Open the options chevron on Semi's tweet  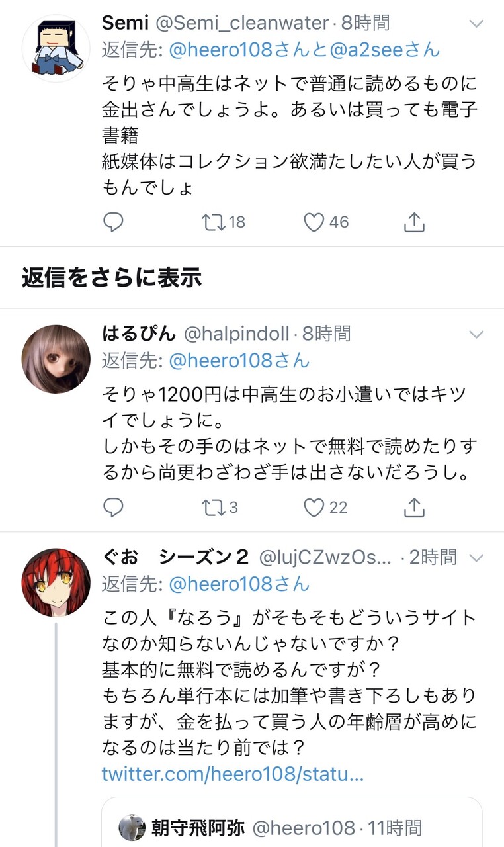pyautogui.click(x=476, y=24)
